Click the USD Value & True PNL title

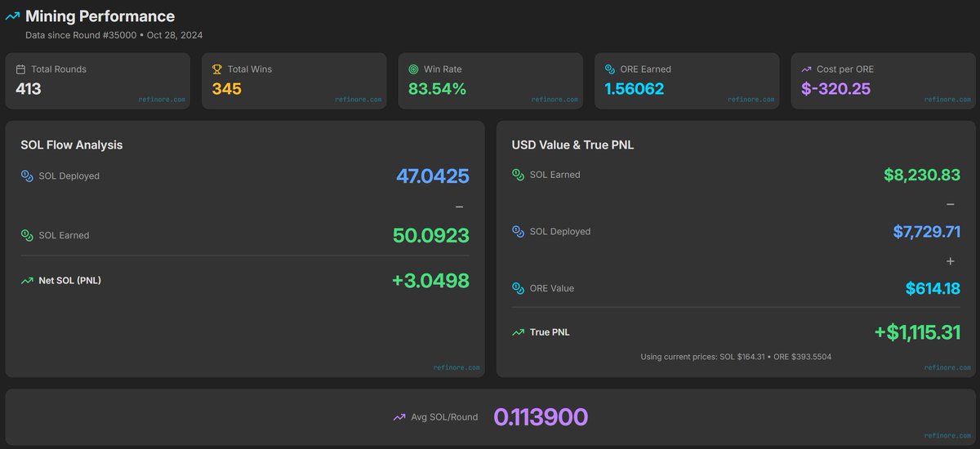point(573,145)
